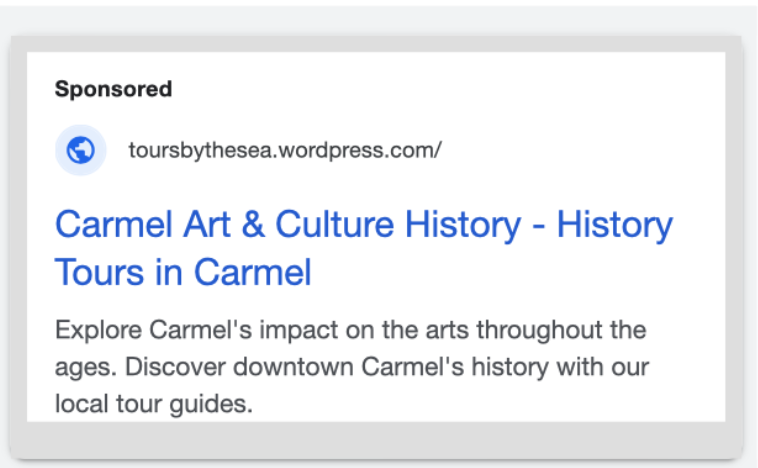The image size is (758, 468).
Task: Click the word "Explore" in the description
Action: [99, 330]
